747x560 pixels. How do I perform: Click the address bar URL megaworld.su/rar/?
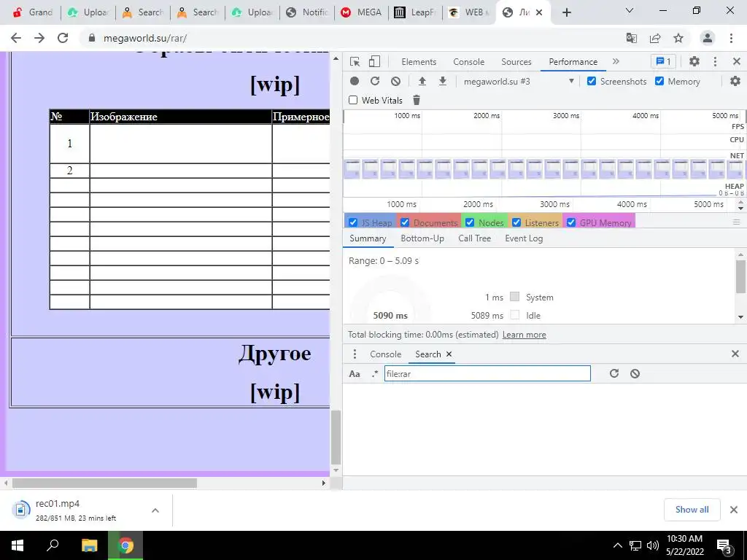click(x=145, y=38)
